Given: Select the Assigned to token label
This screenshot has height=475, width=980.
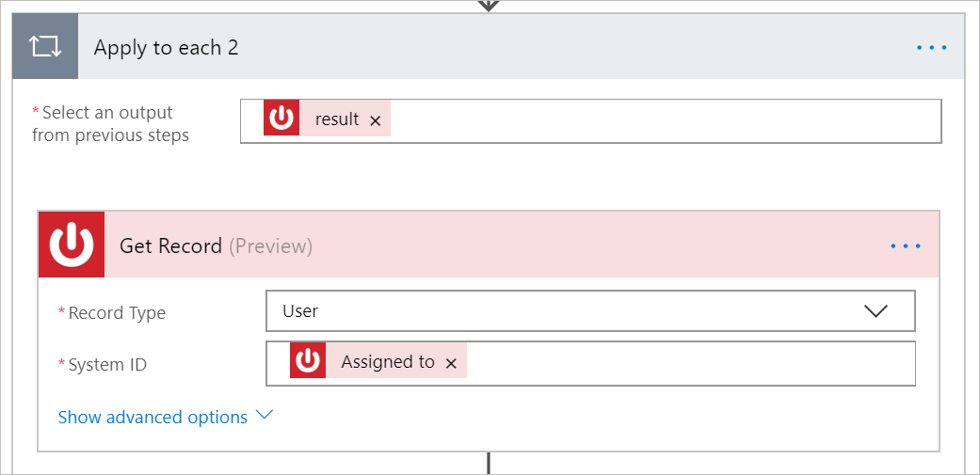Looking at the screenshot, I should coord(387,362).
